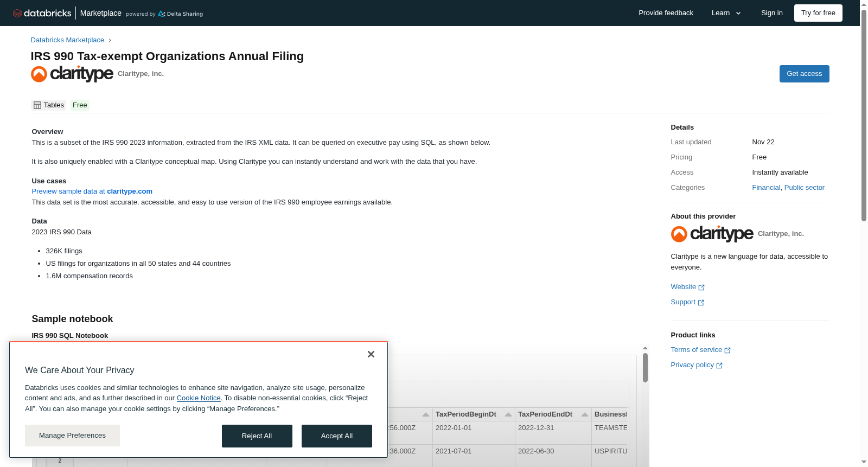Open the Provide feedback link
The width and height of the screenshot is (868, 467).
click(x=666, y=13)
